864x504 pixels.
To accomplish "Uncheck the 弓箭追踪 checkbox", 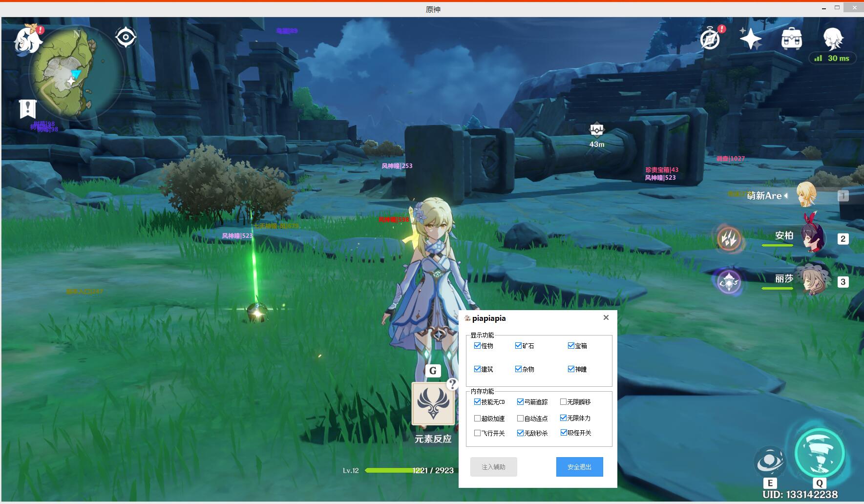I will click(521, 401).
